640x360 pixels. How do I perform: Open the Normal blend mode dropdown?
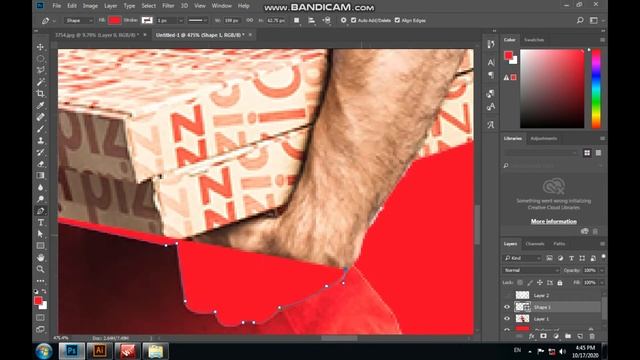531,270
